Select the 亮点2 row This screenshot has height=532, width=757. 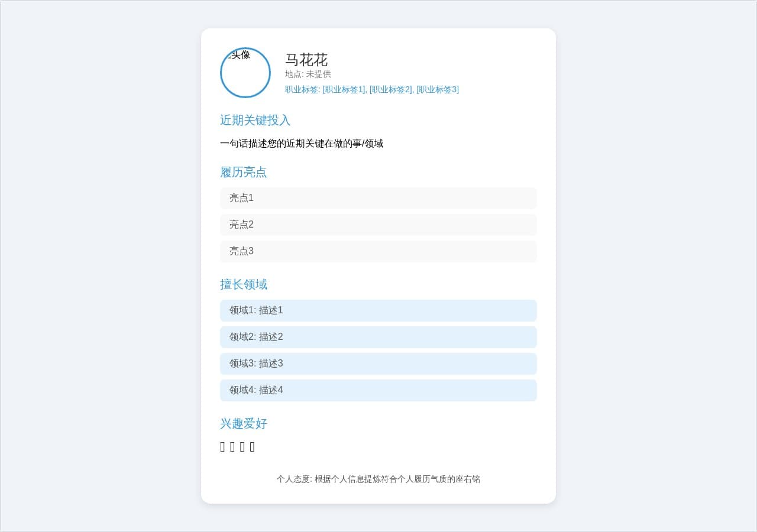point(378,225)
